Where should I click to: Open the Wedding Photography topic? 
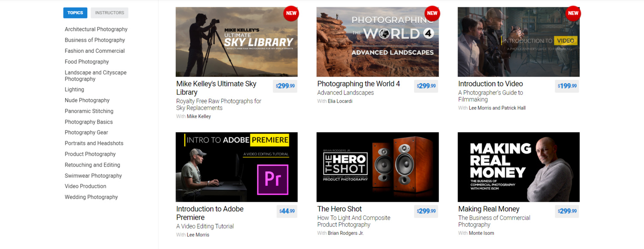(x=91, y=197)
